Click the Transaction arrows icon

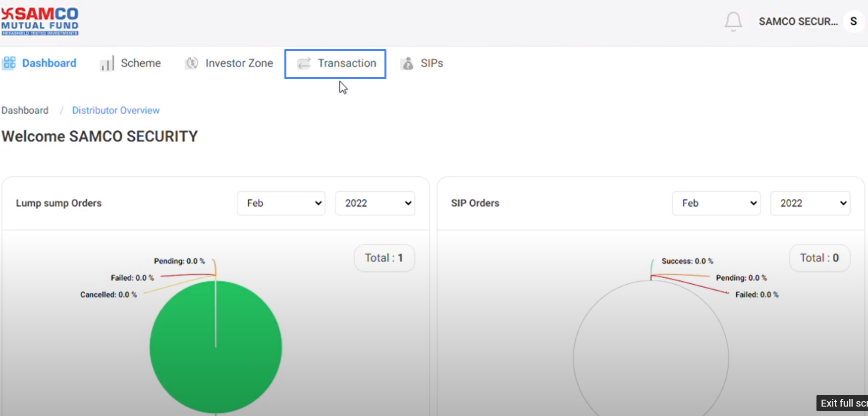(x=304, y=63)
